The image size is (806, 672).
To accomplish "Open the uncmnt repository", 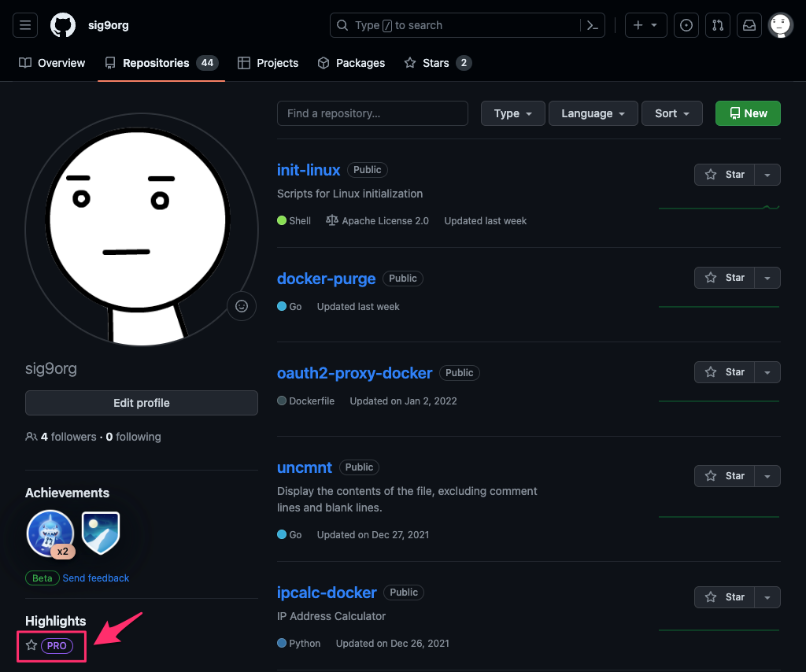I will point(305,467).
